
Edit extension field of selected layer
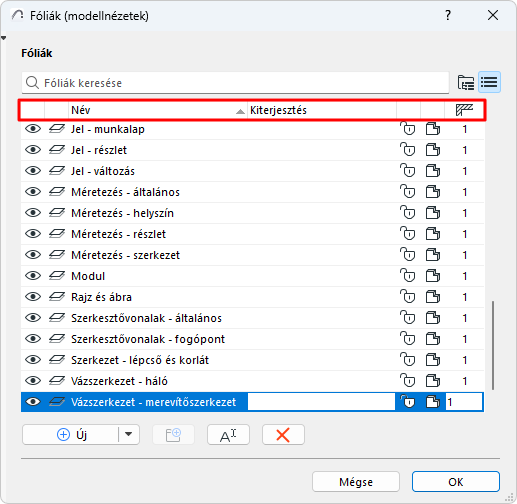point(321,402)
